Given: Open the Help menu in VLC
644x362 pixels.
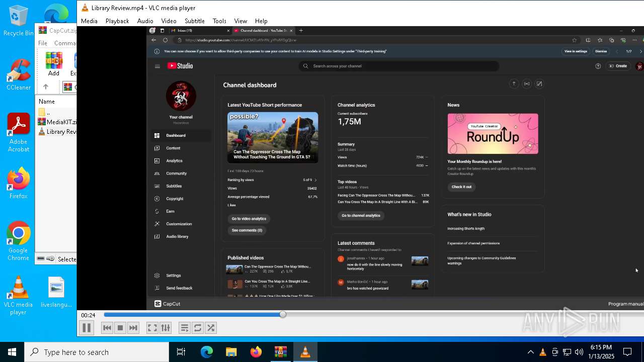Looking at the screenshot, I should (261, 21).
